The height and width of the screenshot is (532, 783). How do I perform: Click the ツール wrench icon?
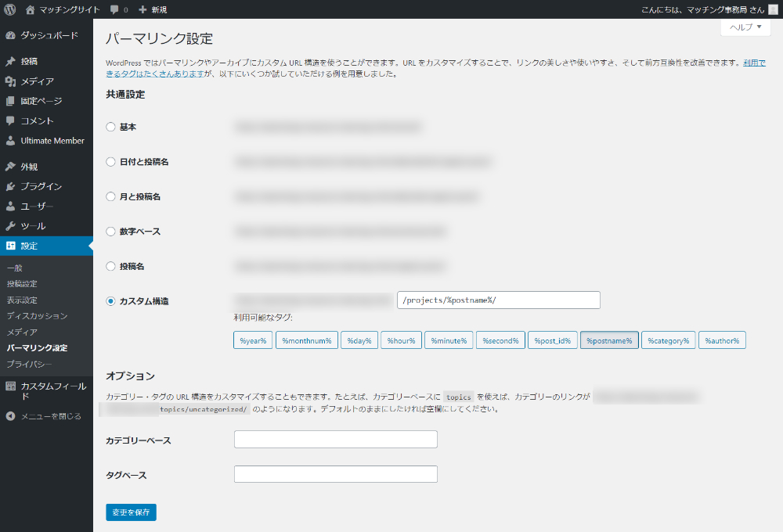coord(10,226)
